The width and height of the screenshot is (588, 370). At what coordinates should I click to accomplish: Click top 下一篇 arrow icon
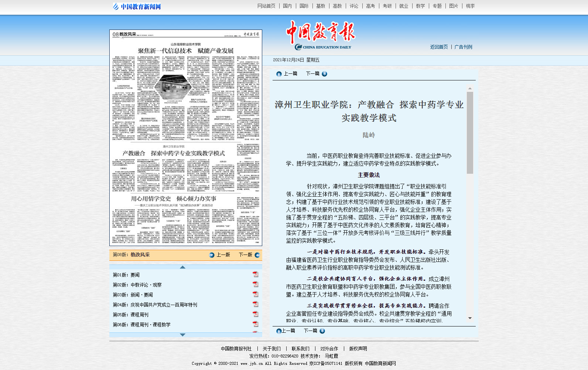[x=324, y=74]
